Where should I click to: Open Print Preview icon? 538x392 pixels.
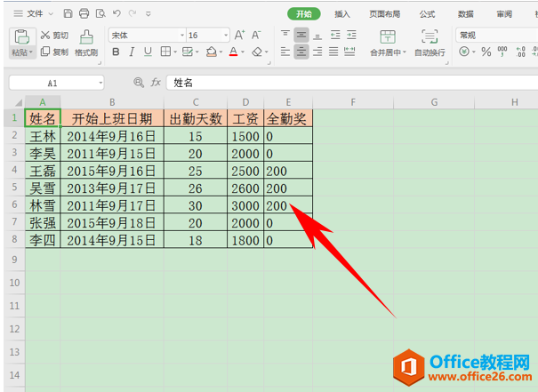100,13
